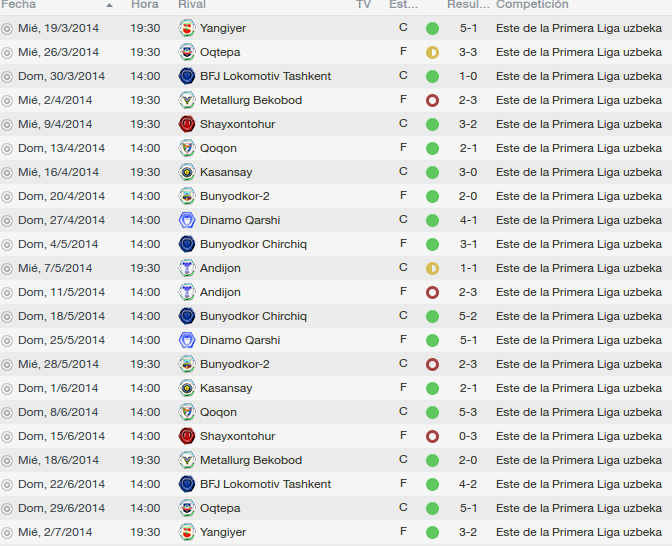
Task: Click the BFJ Lokomotiv Tashkent badge on 30/3/2014
Action: coord(186,76)
